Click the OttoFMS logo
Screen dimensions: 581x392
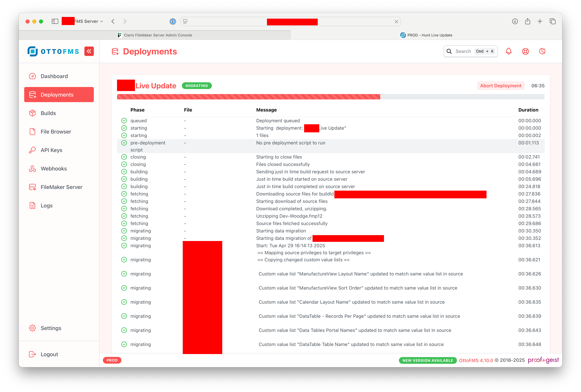pyautogui.click(x=53, y=51)
